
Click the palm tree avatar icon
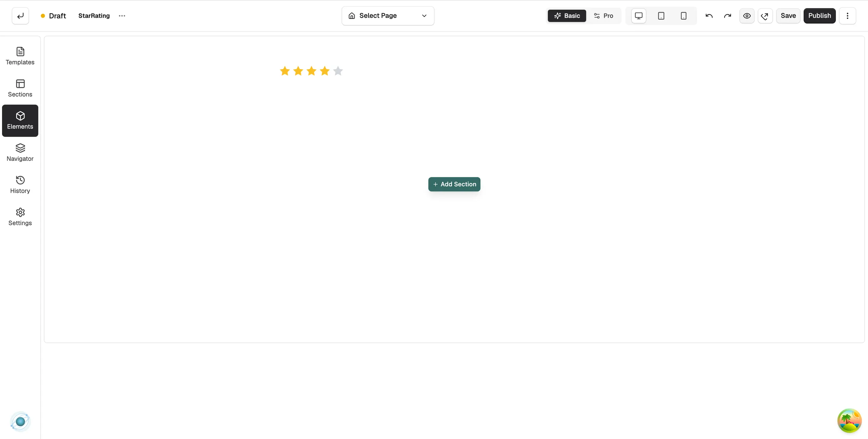tap(849, 421)
